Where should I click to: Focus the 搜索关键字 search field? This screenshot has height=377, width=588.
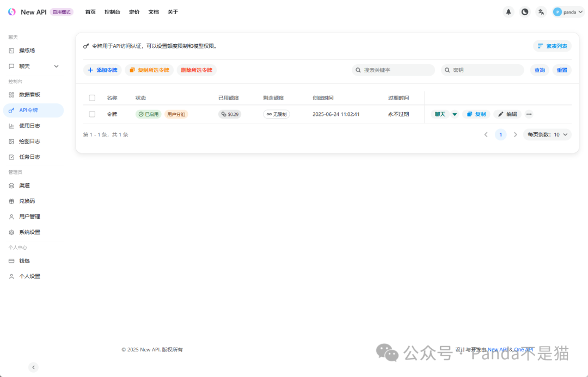point(394,70)
